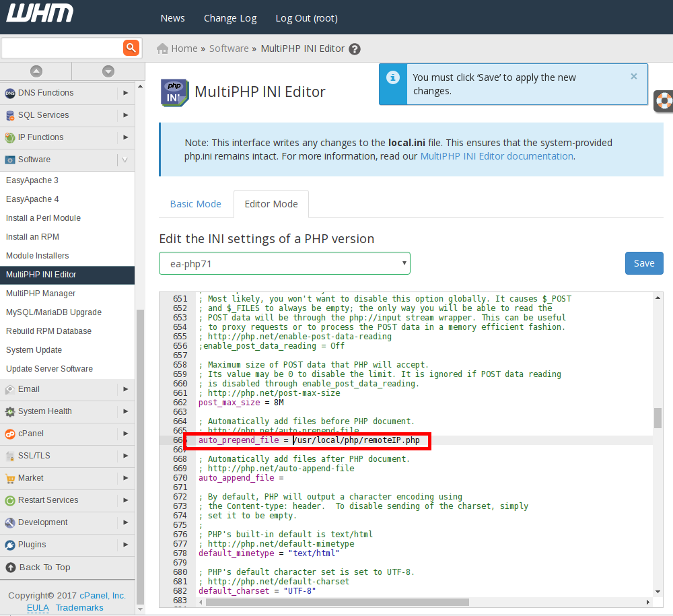Screen dimensions: 673x616
Task: Expand the SSL/TLS arrow
Action: 125,456
